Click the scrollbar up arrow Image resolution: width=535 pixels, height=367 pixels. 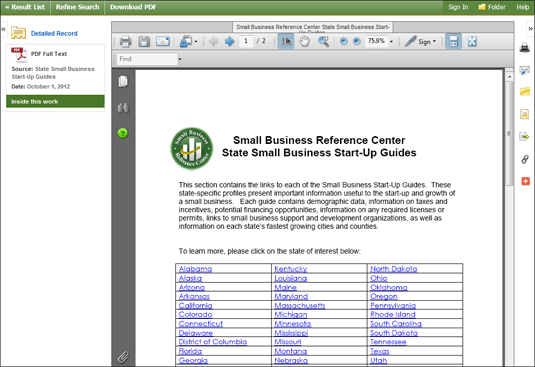[x=509, y=76]
